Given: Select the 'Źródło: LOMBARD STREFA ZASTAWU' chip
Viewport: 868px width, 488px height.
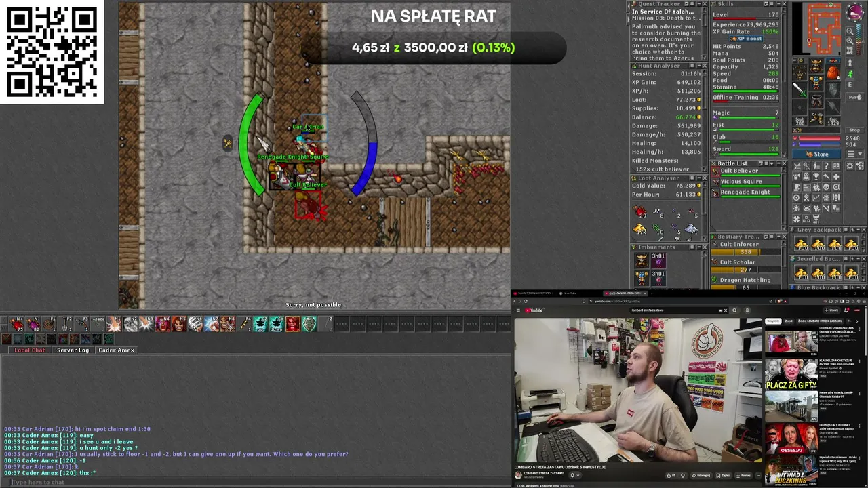Looking at the screenshot, I should click(821, 321).
